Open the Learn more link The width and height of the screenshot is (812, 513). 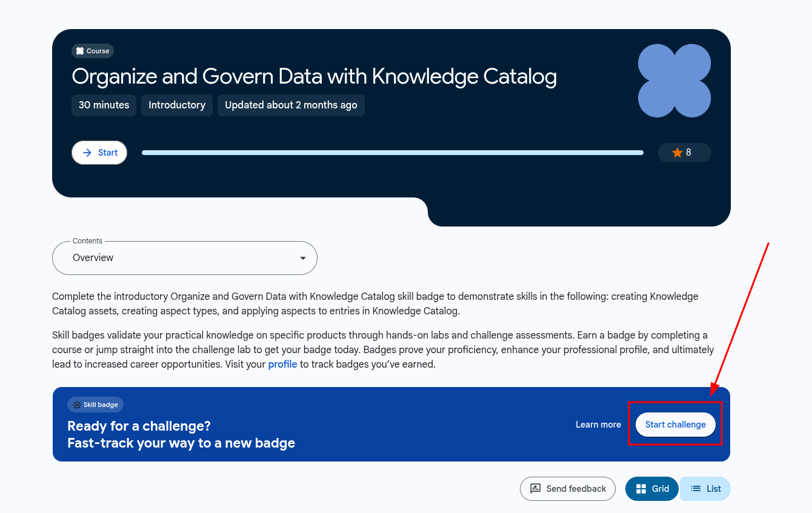click(598, 425)
